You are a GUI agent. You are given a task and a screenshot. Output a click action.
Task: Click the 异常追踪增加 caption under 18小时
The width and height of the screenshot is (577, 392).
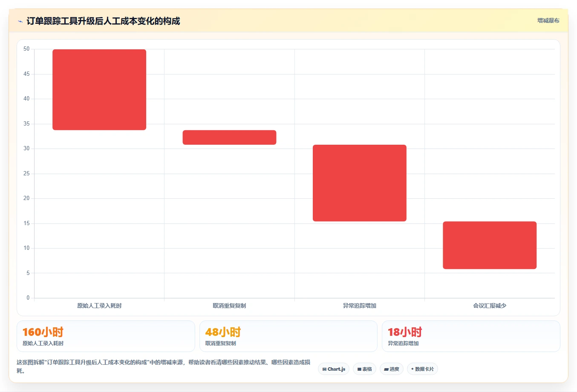point(403,343)
